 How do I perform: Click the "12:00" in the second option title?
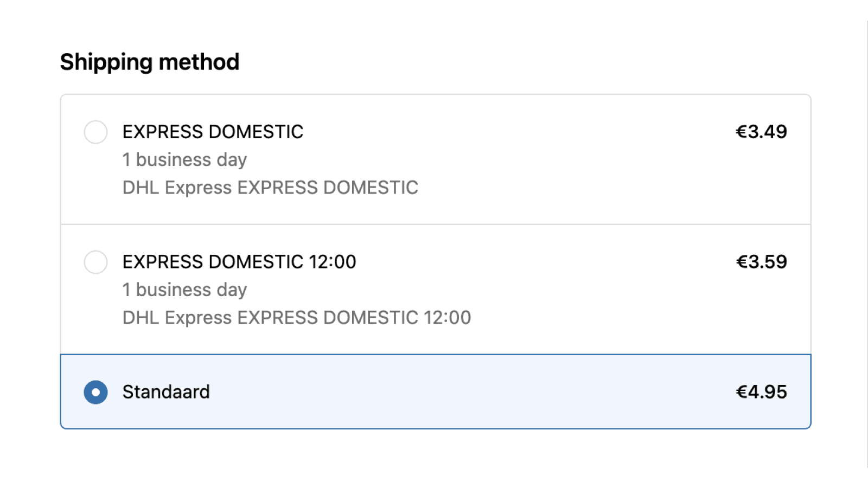click(x=332, y=262)
